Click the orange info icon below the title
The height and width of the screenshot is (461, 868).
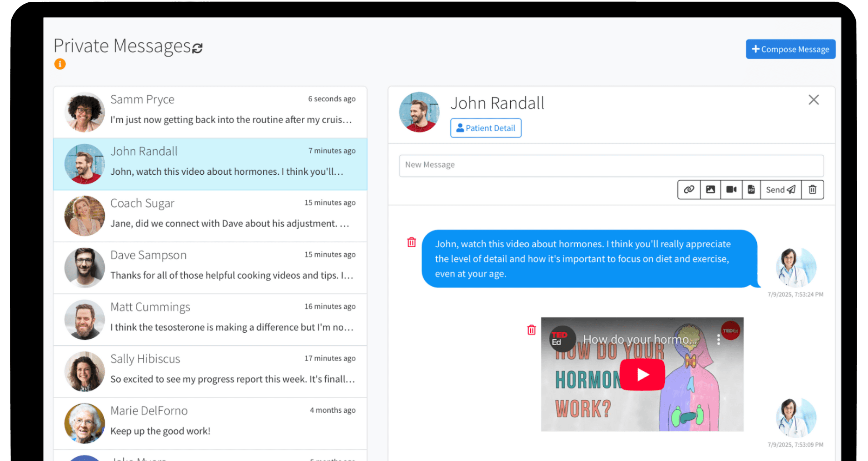pos(60,64)
